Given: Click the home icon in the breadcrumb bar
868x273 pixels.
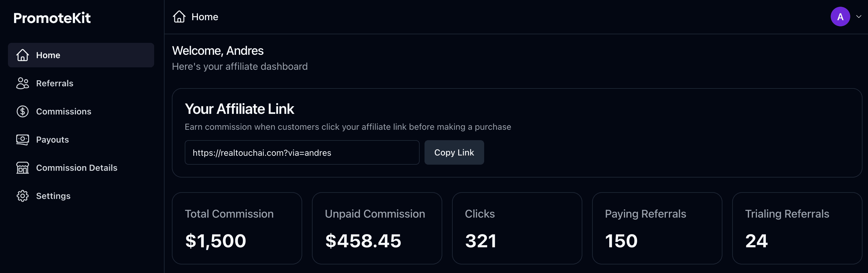Looking at the screenshot, I should 179,16.
